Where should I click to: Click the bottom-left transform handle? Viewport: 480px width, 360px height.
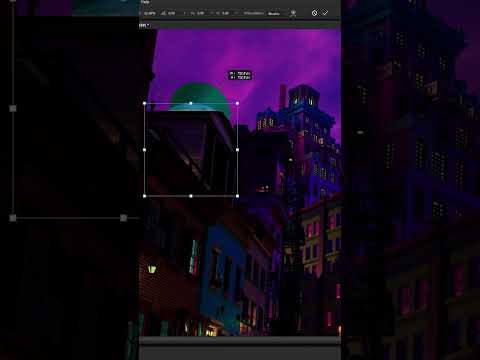[144, 196]
